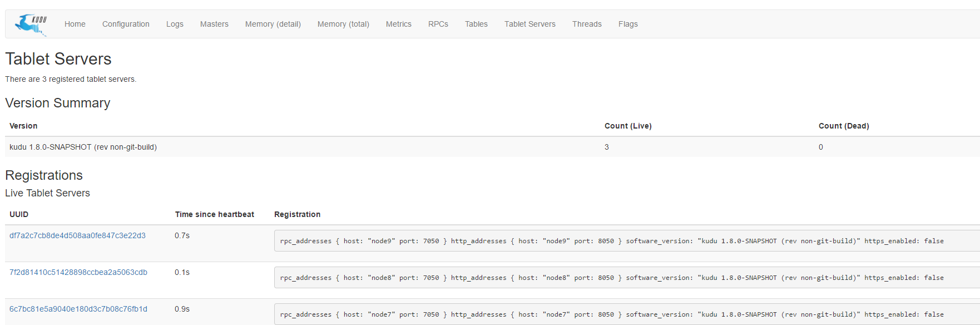Open the Flags page

[628, 24]
